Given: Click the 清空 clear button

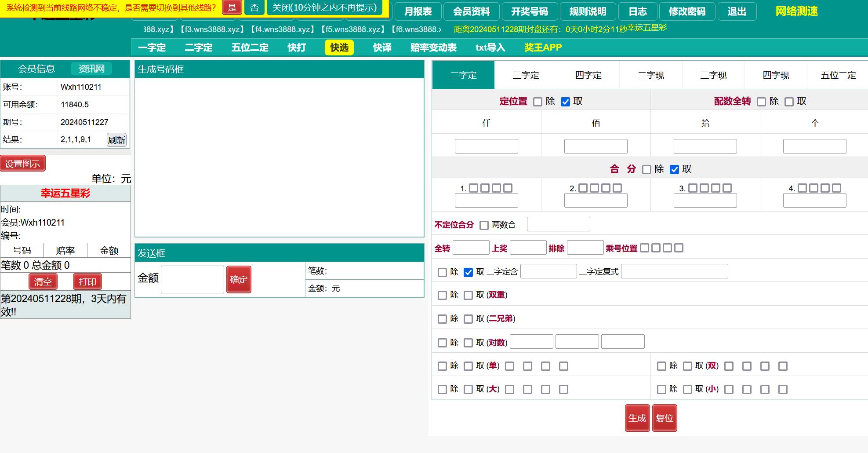Looking at the screenshot, I should (x=43, y=281).
